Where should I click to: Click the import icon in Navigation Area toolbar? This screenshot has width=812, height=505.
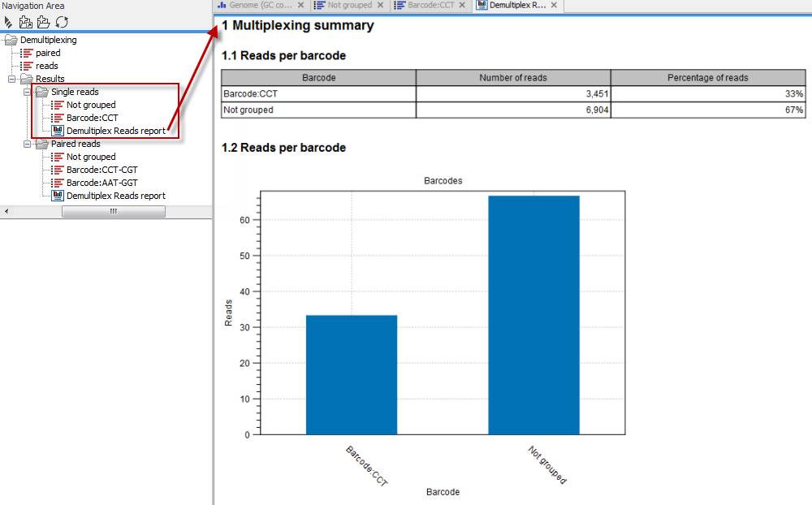click(25, 22)
